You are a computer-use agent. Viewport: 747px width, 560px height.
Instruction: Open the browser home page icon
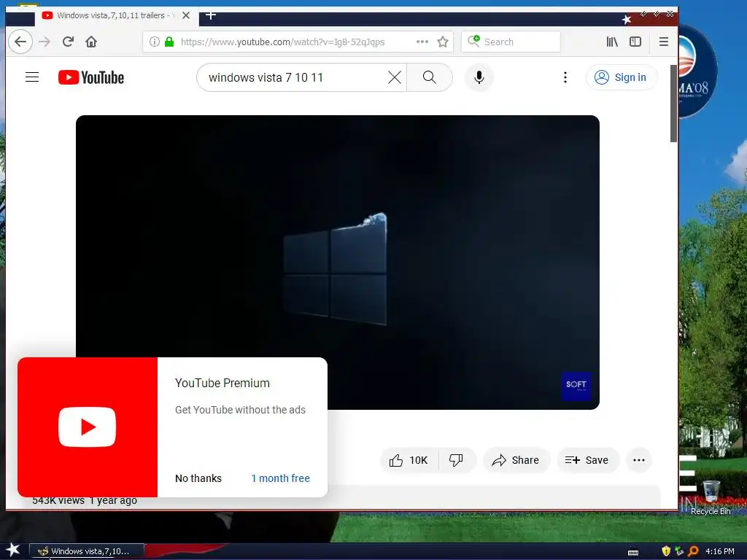(x=91, y=42)
